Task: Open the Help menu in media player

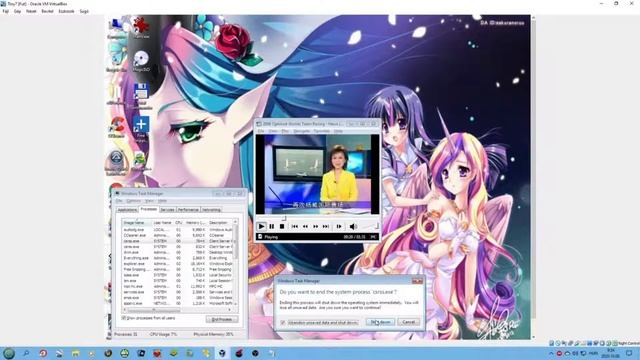Action: [x=338, y=131]
